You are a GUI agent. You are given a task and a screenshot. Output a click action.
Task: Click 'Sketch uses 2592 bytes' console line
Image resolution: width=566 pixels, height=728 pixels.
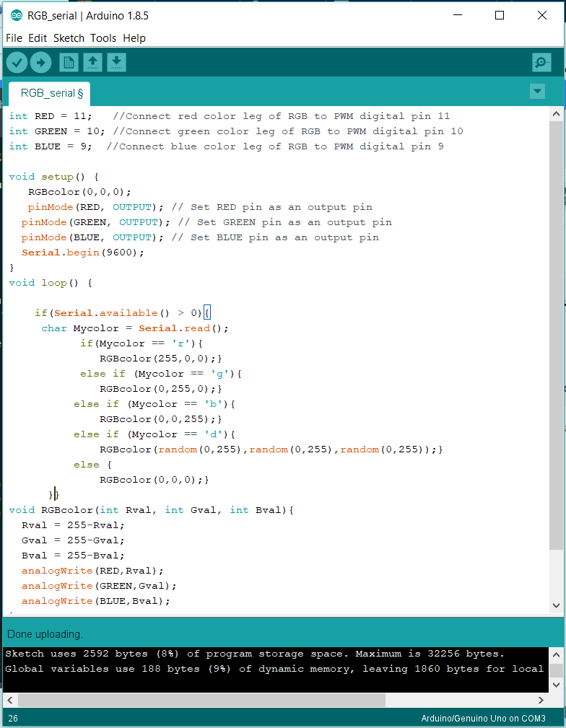pos(255,654)
